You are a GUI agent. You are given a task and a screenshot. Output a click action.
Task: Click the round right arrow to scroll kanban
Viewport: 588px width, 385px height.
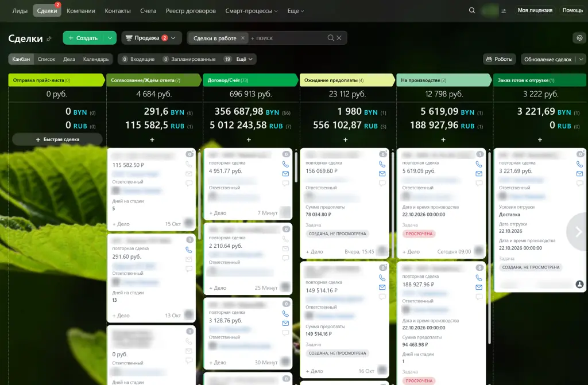578,232
